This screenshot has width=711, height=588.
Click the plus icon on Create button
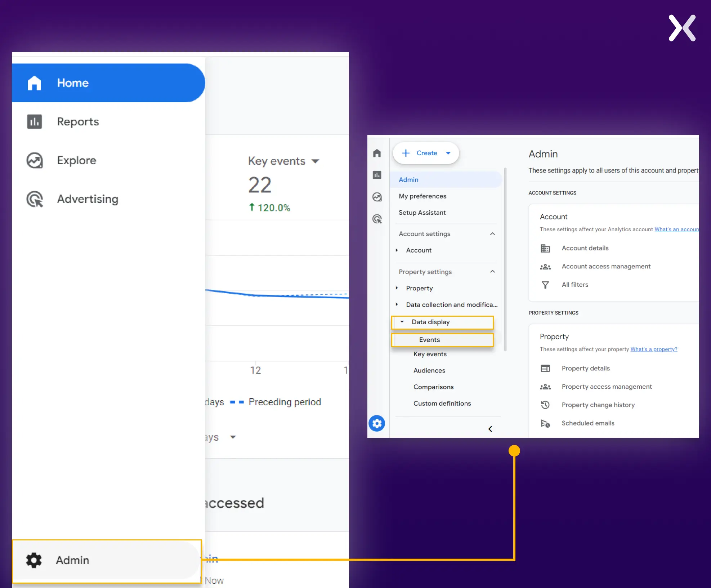(x=406, y=153)
